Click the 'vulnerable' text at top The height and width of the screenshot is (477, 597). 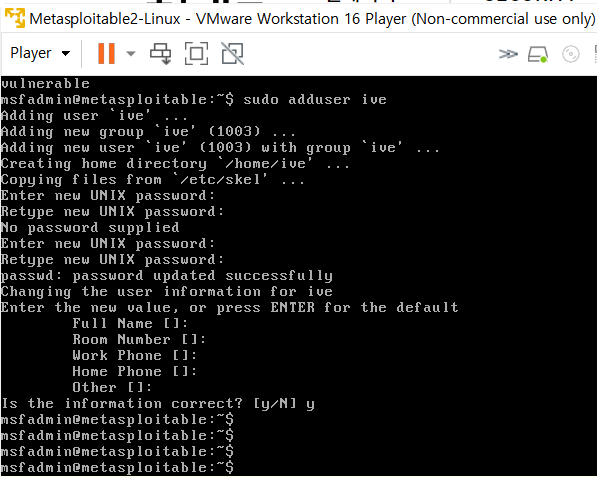pyautogui.click(x=45, y=83)
